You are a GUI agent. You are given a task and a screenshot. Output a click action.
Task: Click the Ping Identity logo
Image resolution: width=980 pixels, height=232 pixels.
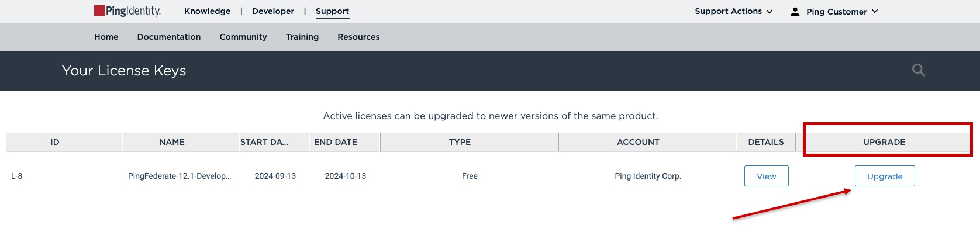[x=127, y=11]
